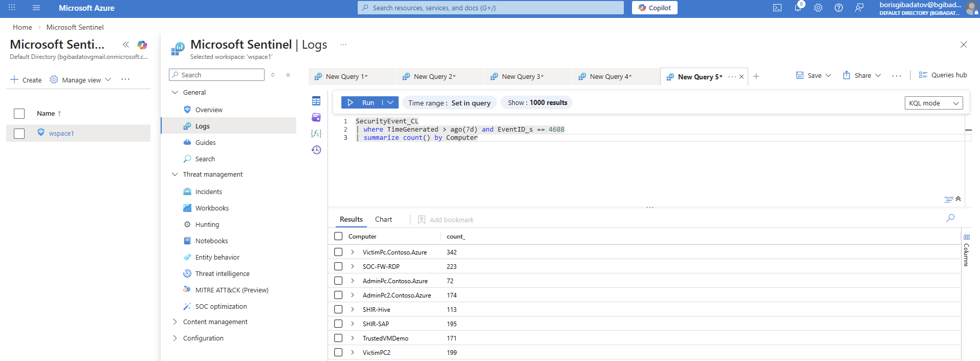Viewport: 980px width, 361px height.
Task: Open the Queries hub
Action: (943, 75)
